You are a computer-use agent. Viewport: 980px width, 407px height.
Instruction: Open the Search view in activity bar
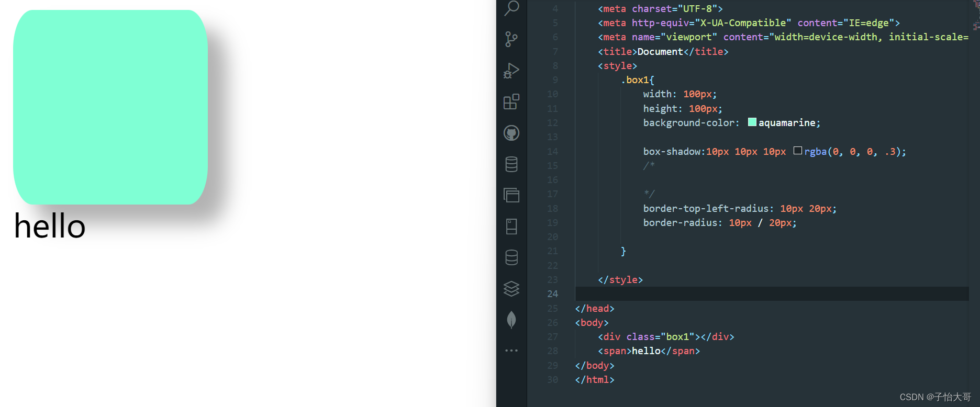pyautogui.click(x=511, y=8)
